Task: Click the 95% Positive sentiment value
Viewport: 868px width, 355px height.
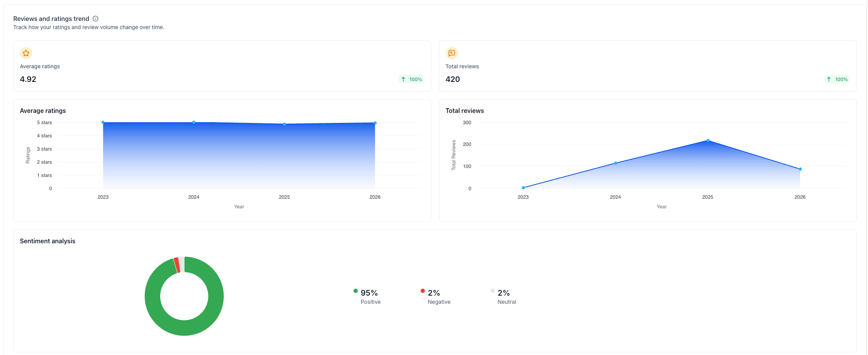Action: click(x=369, y=293)
